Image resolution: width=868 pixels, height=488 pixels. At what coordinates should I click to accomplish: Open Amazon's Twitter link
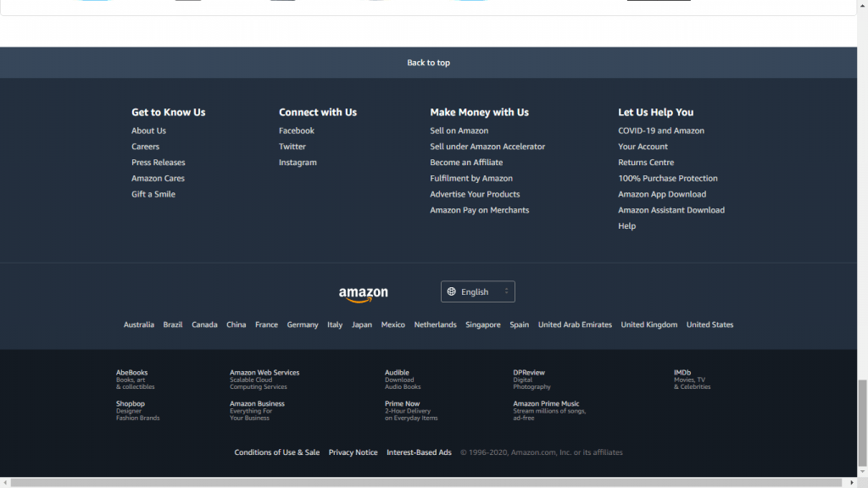[x=292, y=147]
